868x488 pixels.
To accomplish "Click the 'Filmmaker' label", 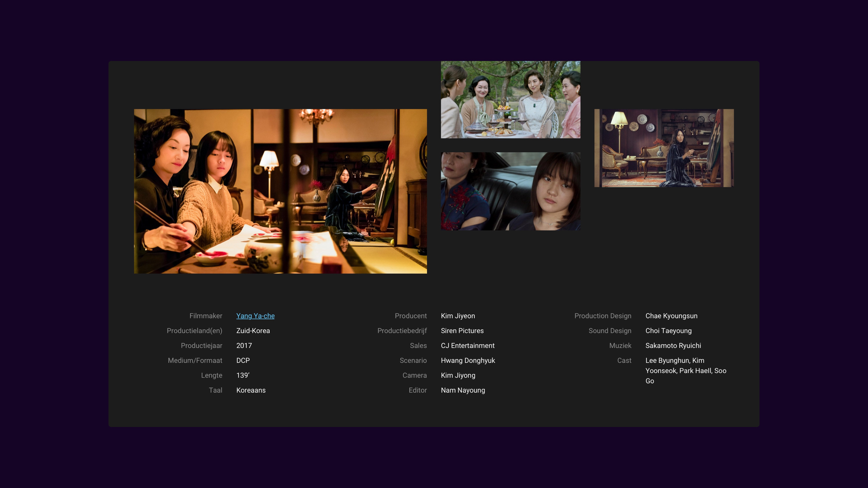I will pyautogui.click(x=206, y=316).
